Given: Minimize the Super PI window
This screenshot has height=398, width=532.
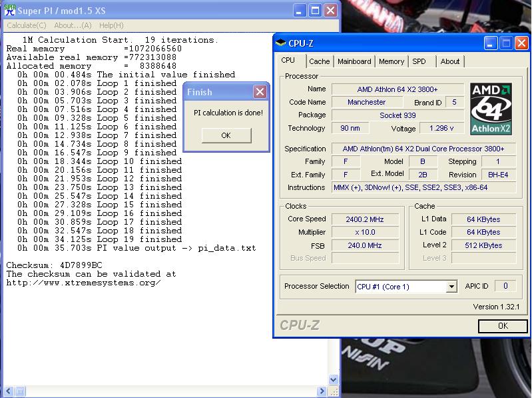Looking at the screenshot, I should 299,11.
